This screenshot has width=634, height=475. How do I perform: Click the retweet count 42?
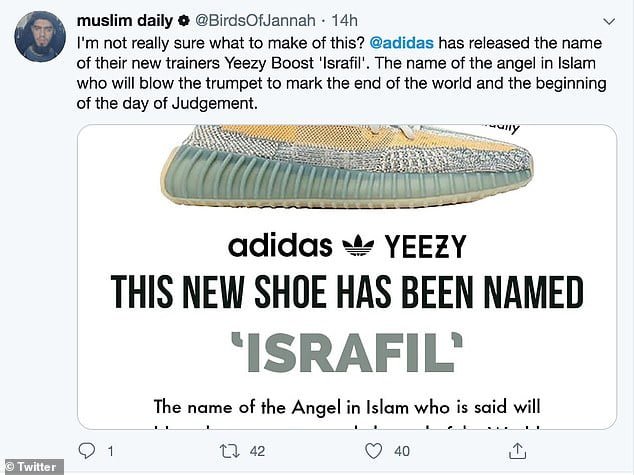(x=257, y=451)
